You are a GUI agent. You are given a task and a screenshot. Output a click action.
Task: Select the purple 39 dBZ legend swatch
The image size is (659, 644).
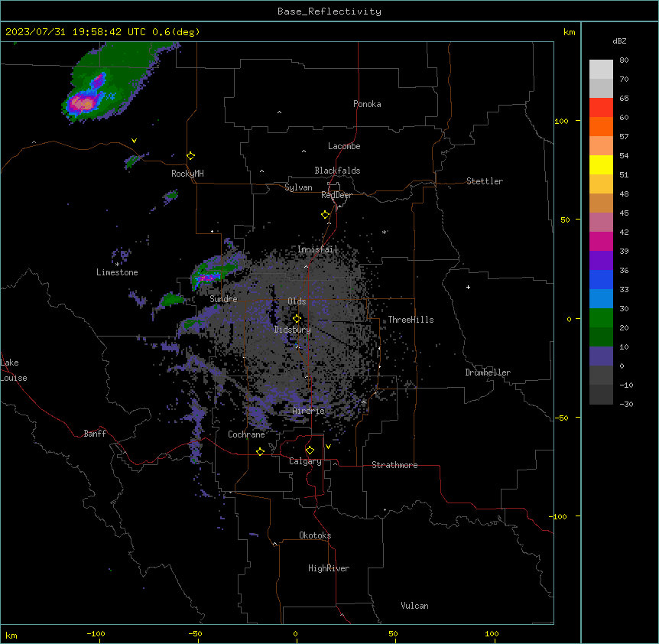(601, 261)
